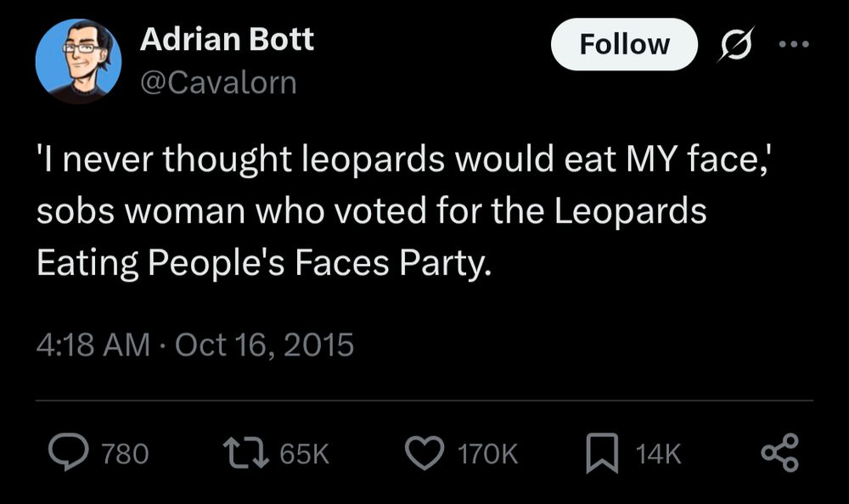This screenshot has height=504, width=849.
Task: Click the 170K likes count
Action: point(488,455)
